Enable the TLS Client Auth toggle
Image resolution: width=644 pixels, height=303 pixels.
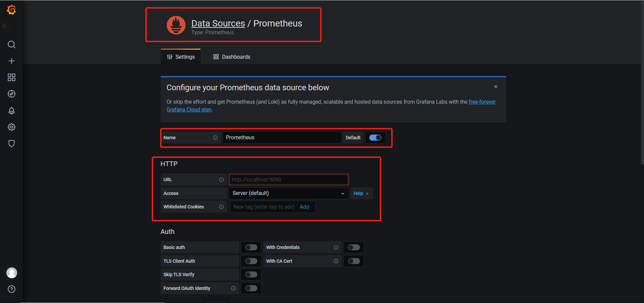[x=251, y=261]
